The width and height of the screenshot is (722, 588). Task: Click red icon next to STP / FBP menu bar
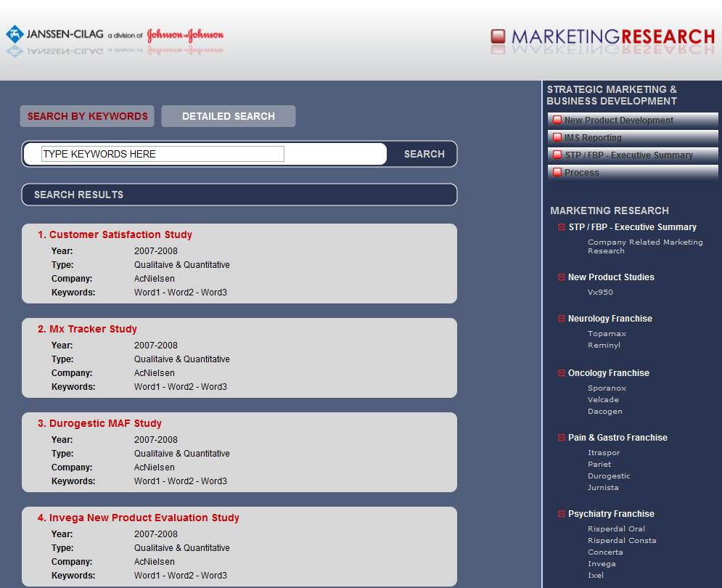tap(557, 155)
